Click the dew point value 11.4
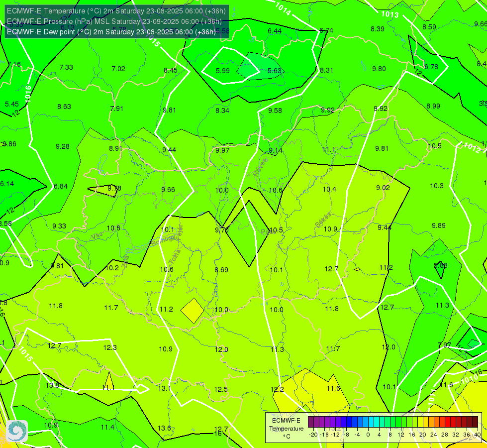The image size is (487, 448). [x=107, y=428]
